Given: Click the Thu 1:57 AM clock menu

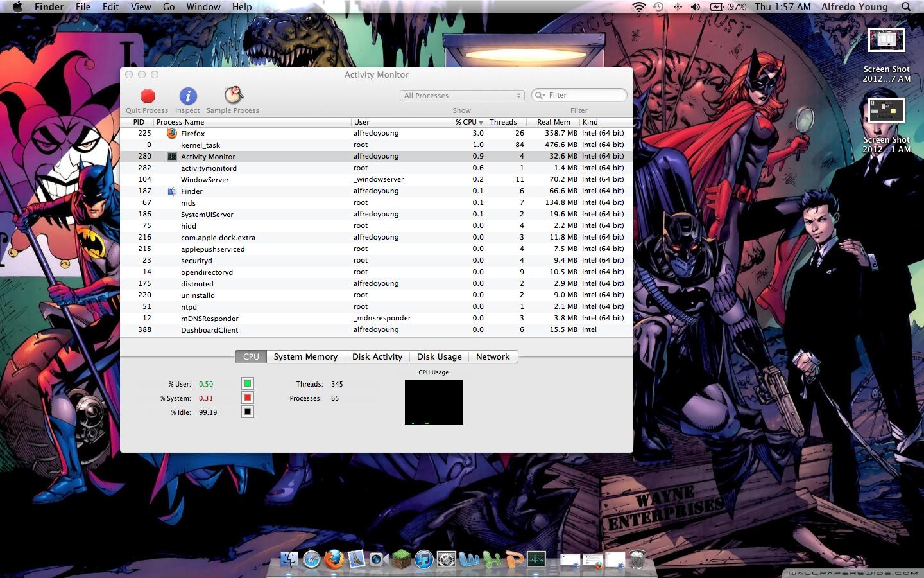Looking at the screenshot, I should point(782,6).
